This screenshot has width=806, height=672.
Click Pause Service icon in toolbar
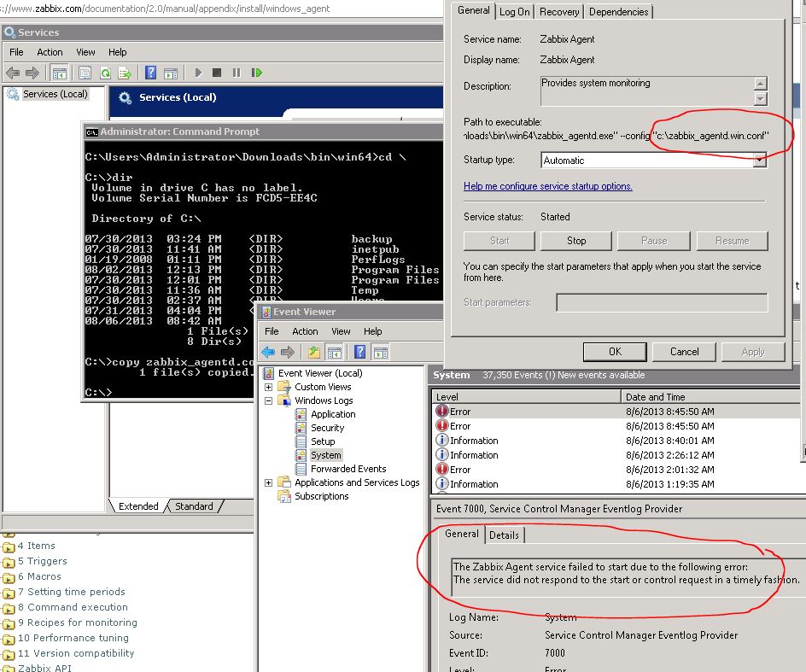tap(237, 73)
